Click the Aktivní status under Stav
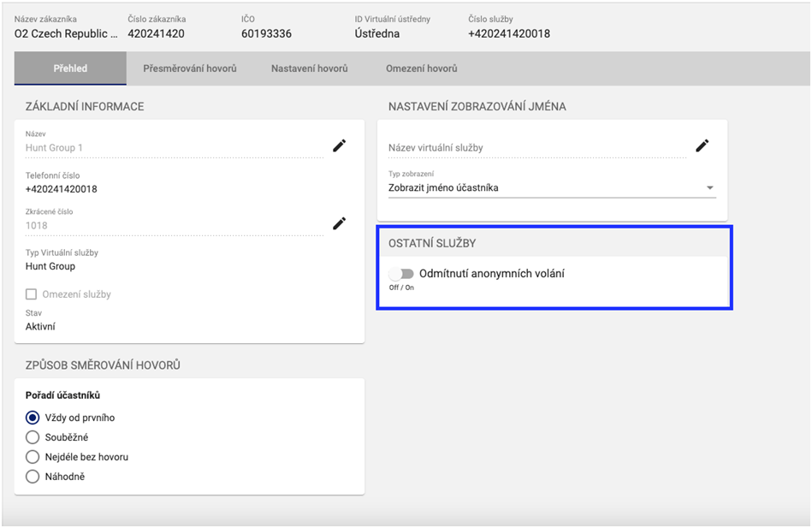 pyautogui.click(x=41, y=326)
